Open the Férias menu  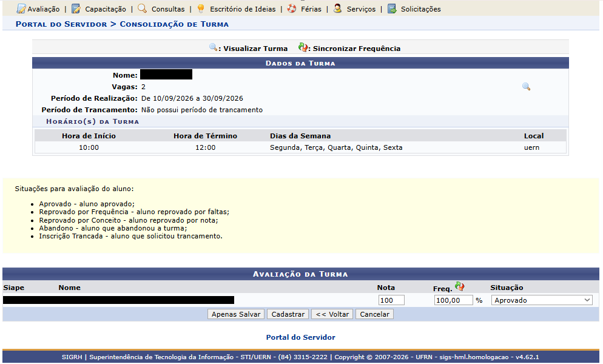[311, 9]
